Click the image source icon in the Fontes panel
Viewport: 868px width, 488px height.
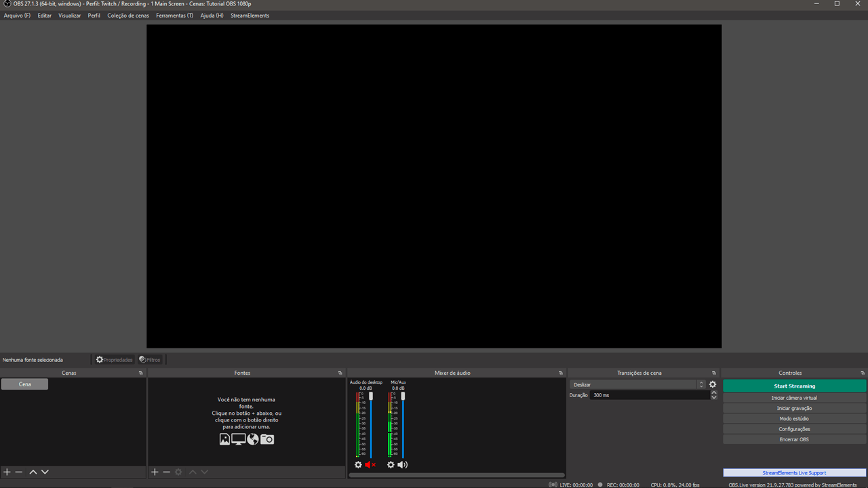click(224, 439)
